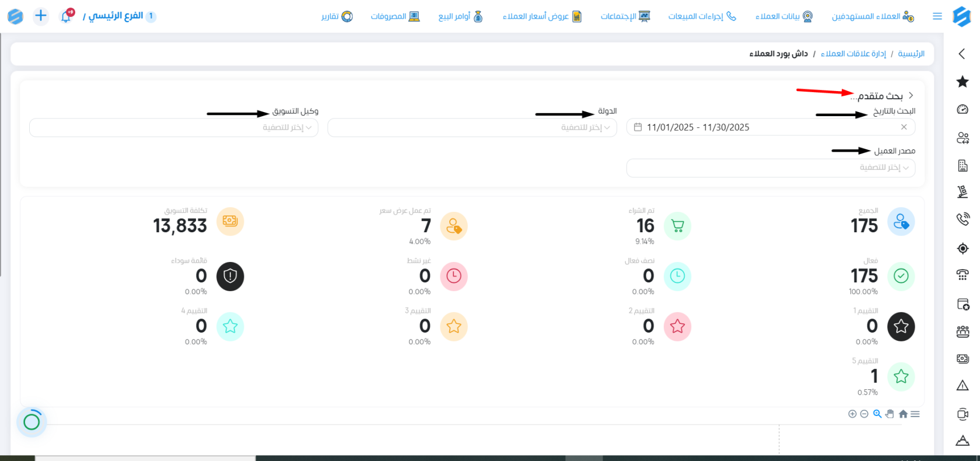Open the مصدر العميل filter dropdown
Screen dimensions: 980x461
[x=771, y=168]
